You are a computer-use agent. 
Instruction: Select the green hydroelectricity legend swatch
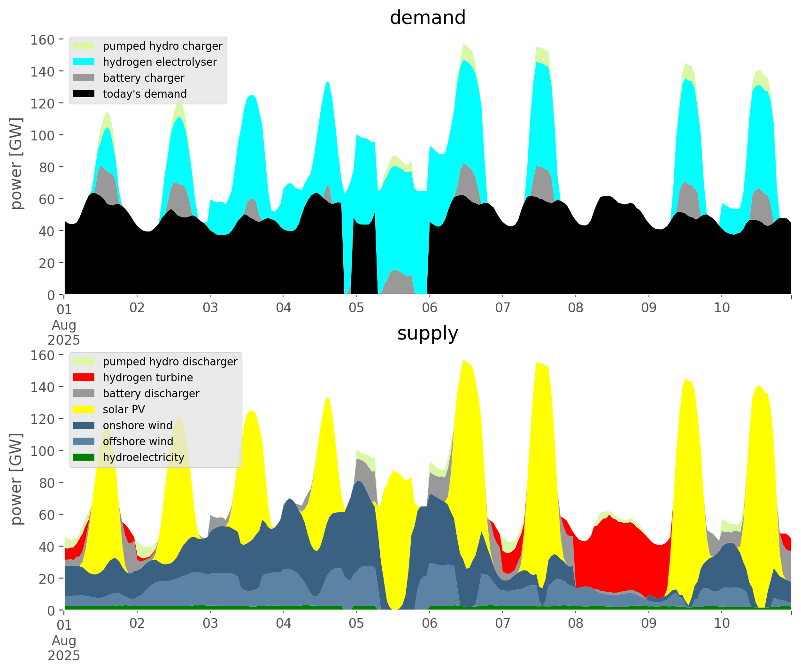(x=84, y=457)
